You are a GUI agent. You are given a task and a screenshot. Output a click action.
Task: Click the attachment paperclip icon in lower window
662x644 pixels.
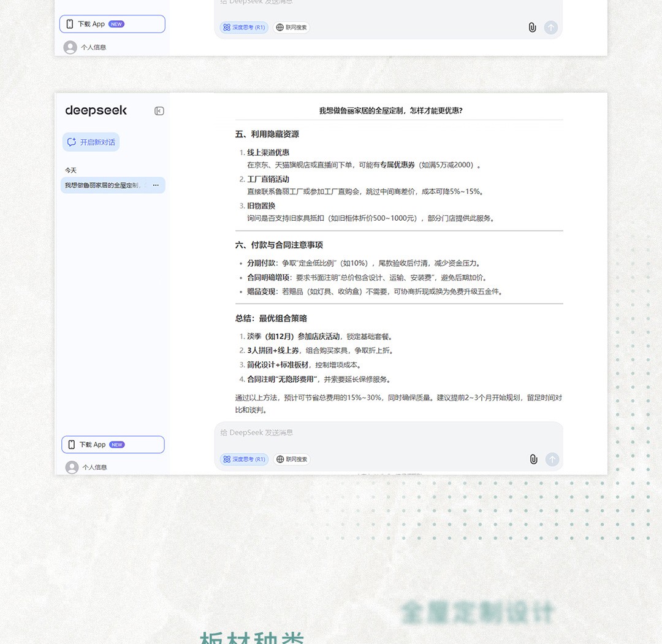pos(534,459)
